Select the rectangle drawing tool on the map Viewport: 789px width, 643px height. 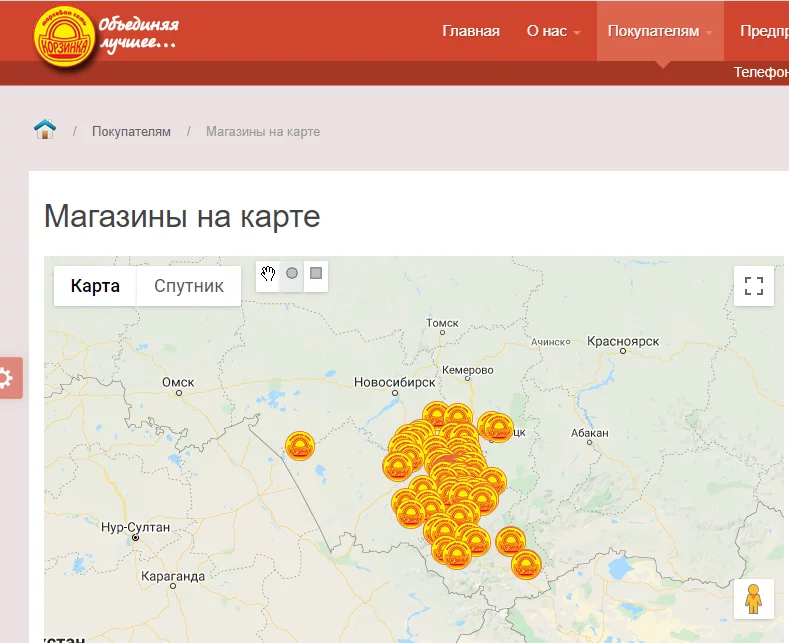(x=316, y=274)
